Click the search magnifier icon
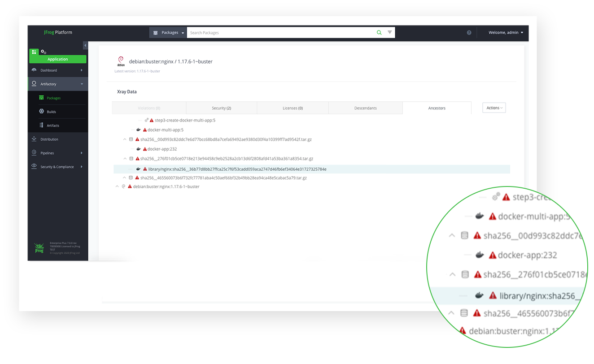The image size is (594, 364). [x=379, y=33]
